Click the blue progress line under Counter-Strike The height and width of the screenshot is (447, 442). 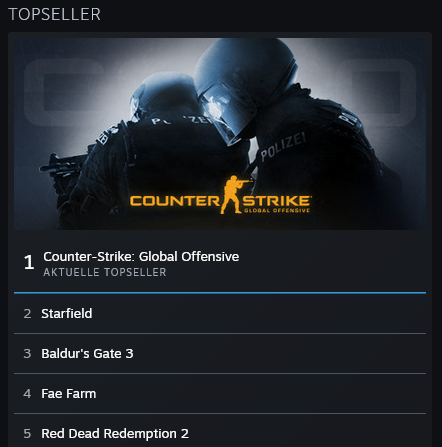point(220,293)
